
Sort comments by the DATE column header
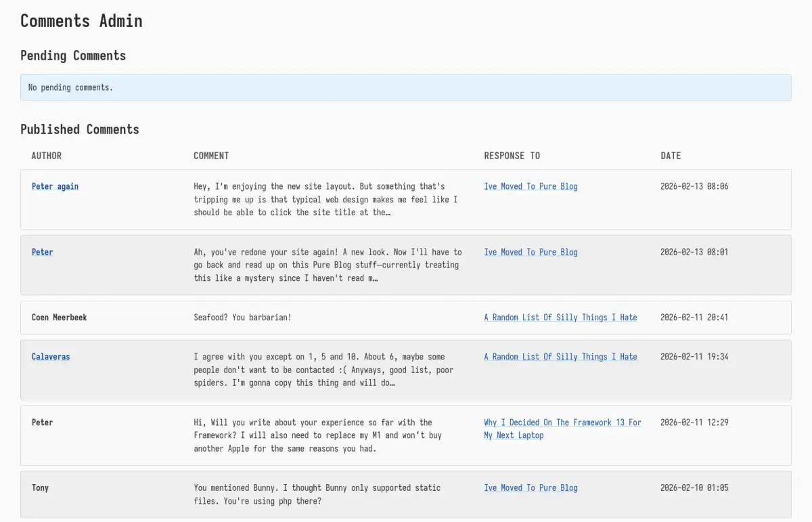click(x=671, y=156)
